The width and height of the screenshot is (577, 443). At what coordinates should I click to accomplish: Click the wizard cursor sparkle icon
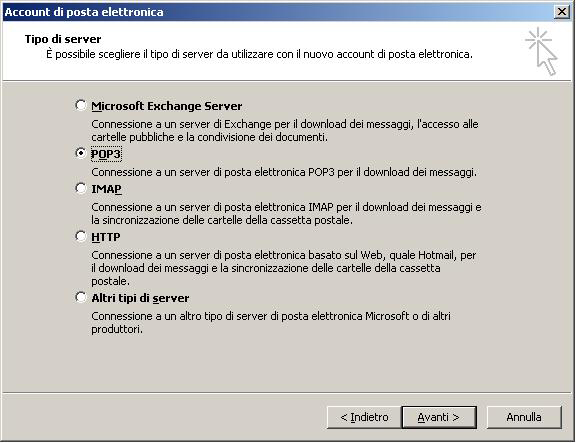point(542,52)
